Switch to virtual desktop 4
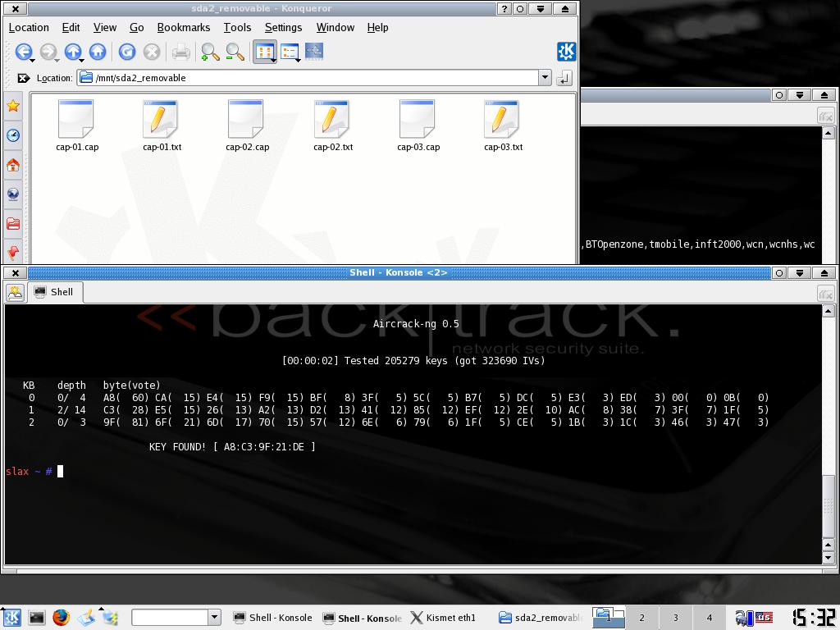Image resolution: width=840 pixels, height=630 pixels. (x=710, y=618)
